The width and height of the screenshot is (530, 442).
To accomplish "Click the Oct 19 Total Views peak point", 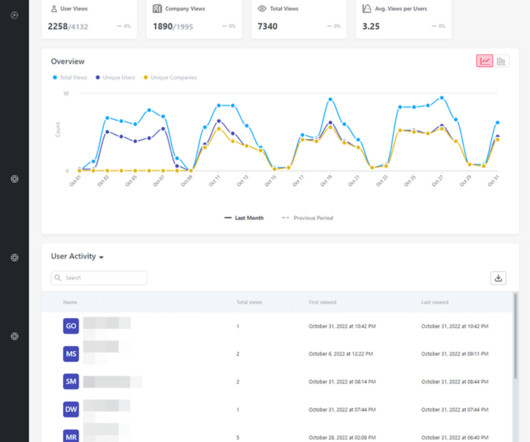I will (330, 100).
